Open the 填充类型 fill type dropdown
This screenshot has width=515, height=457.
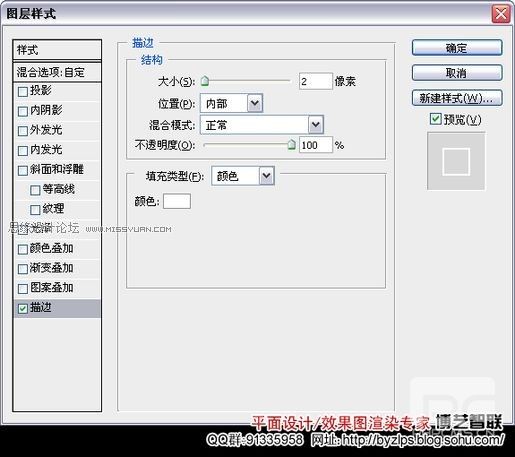(x=243, y=176)
